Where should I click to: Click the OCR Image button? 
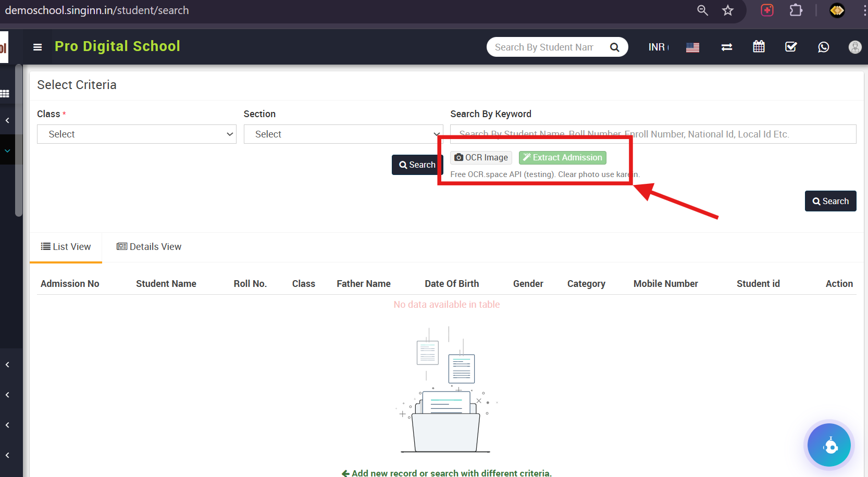[481, 158]
